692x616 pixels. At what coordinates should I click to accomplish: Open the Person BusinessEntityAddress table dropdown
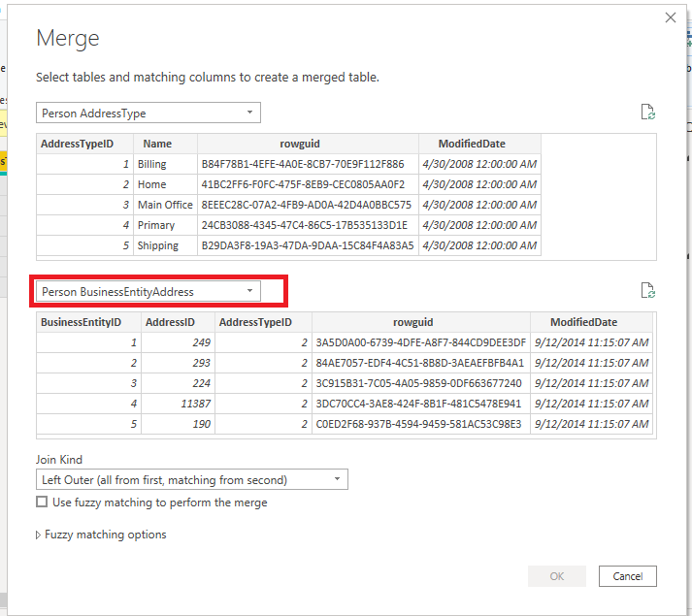tap(148, 291)
